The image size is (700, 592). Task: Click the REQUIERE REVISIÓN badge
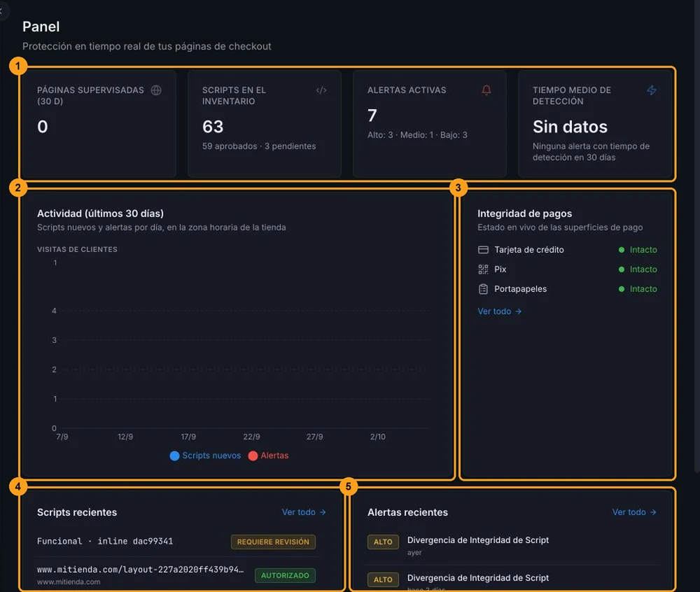(x=273, y=542)
